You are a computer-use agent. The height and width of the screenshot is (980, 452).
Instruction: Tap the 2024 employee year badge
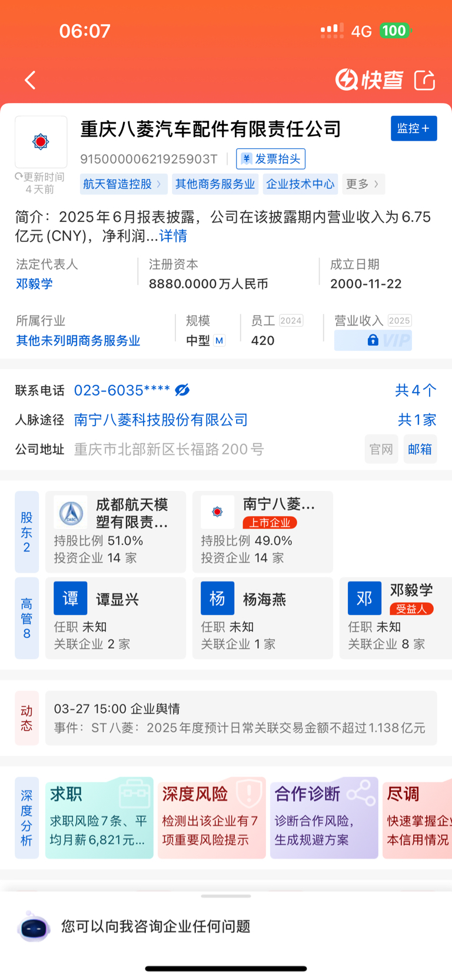(291, 321)
